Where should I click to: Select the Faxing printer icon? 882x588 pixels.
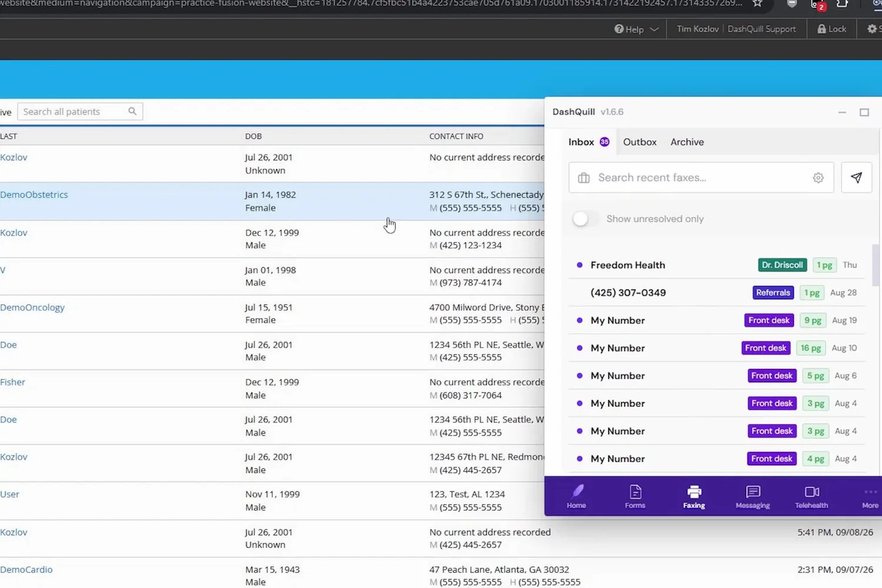(x=694, y=492)
